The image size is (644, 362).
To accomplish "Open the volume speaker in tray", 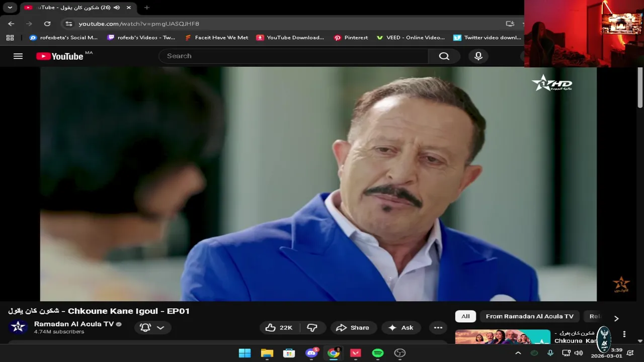I will tap(579, 353).
